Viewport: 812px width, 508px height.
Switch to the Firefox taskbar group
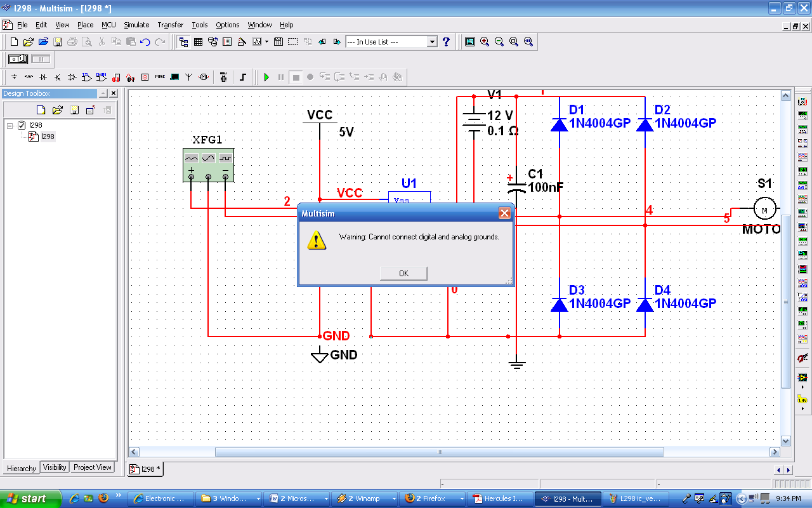click(432, 498)
